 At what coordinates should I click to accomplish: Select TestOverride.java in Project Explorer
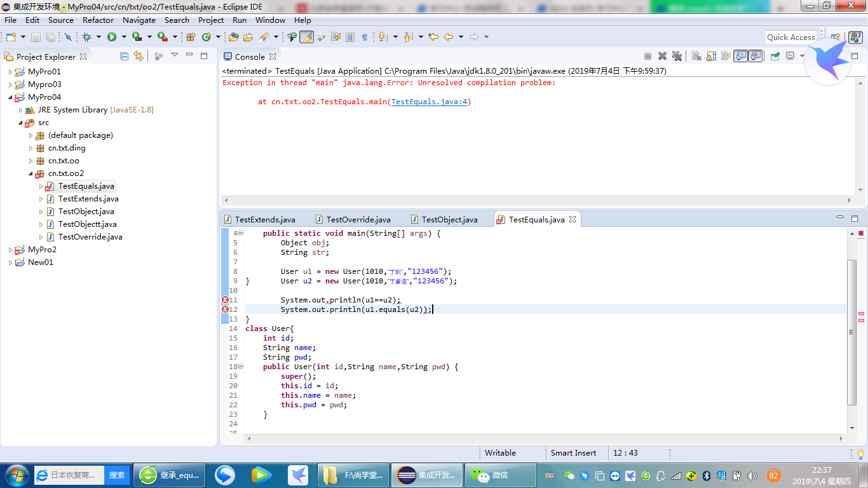tap(90, 237)
